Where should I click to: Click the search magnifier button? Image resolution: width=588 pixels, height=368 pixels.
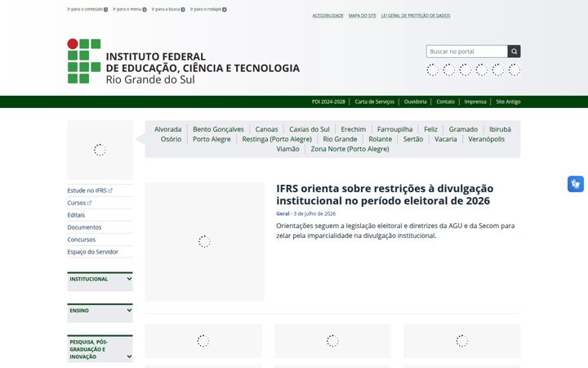pyautogui.click(x=514, y=52)
